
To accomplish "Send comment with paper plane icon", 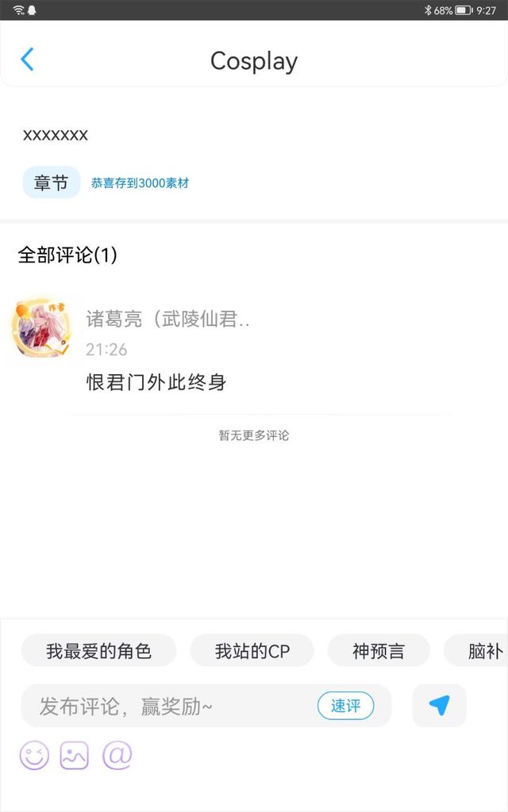I will pyautogui.click(x=439, y=705).
